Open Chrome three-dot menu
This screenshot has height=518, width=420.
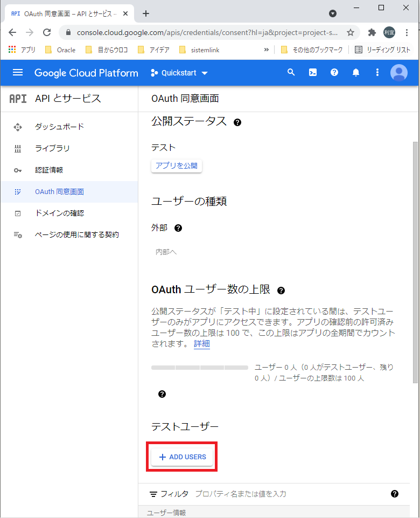pos(407,32)
